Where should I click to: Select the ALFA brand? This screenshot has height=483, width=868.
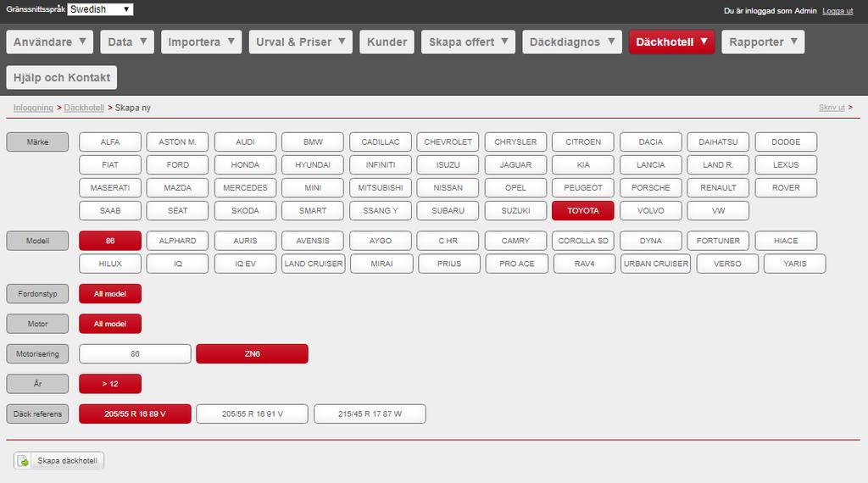pyautogui.click(x=110, y=142)
